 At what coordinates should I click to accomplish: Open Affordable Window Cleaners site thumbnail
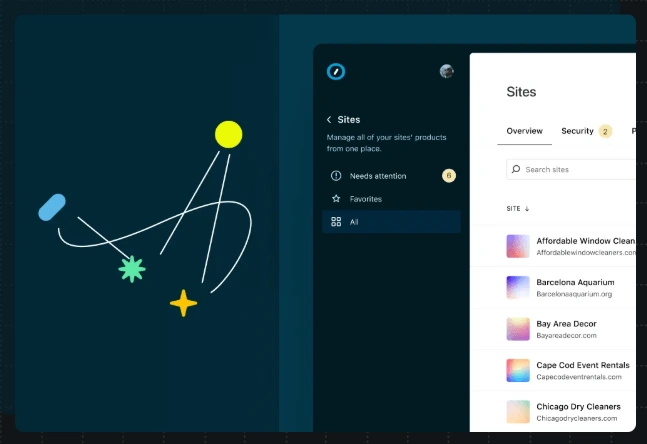(x=518, y=246)
